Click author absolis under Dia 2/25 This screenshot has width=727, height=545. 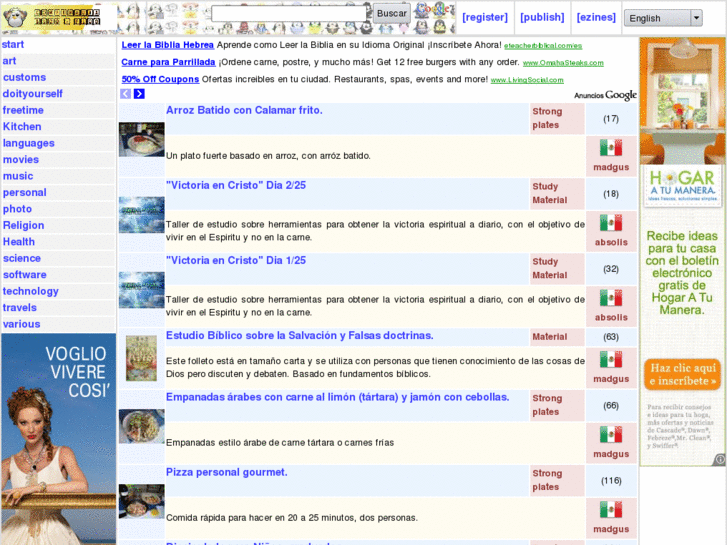(611, 243)
